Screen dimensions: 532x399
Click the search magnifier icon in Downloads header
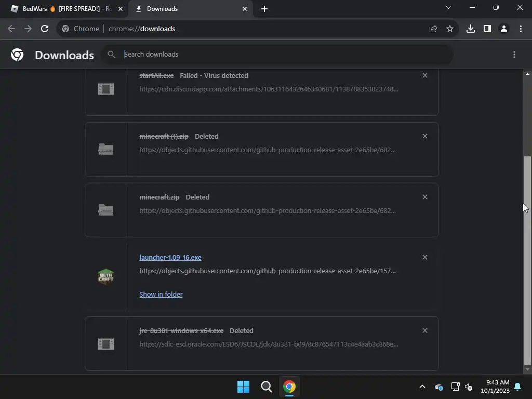pyautogui.click(x=111, y=54)
